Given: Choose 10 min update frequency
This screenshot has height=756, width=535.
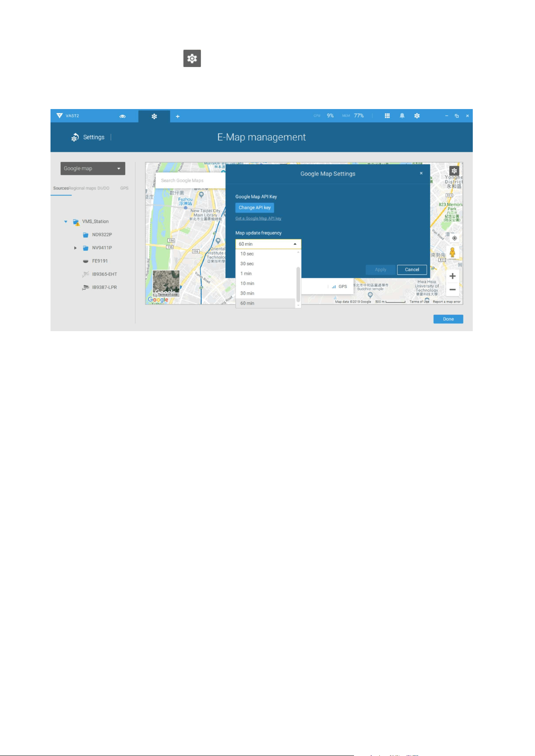Looking at the screenshot, I should (x=266, y=283).
